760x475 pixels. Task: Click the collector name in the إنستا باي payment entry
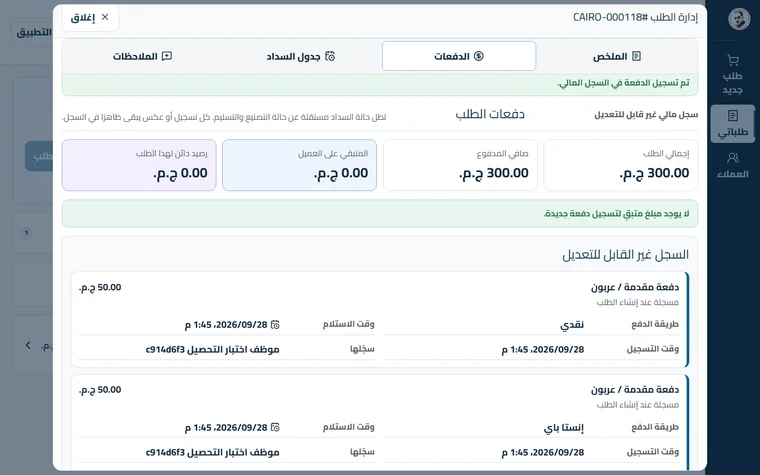click(212, 452)
